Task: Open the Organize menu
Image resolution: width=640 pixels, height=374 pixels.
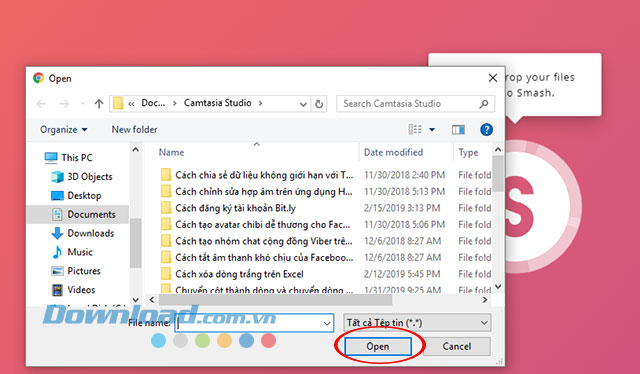Action: coord(64,129)
